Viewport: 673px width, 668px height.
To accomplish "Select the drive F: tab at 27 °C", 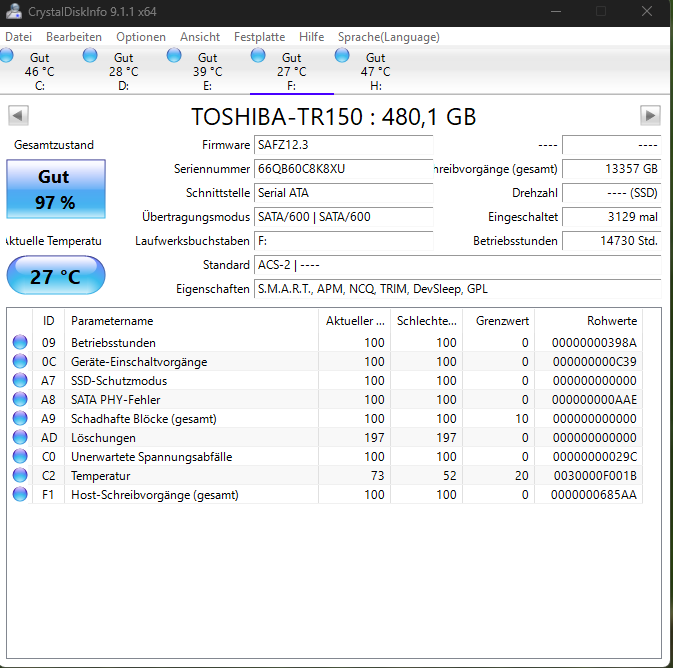I will tap(291, 71).
